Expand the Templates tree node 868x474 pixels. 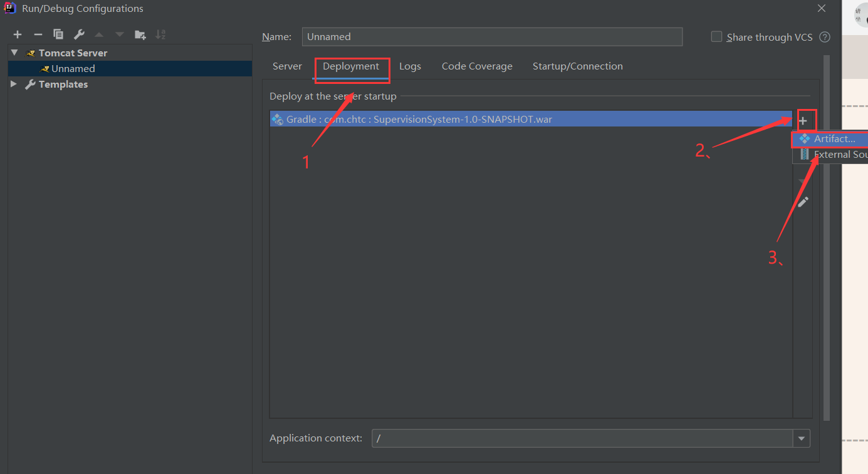click(14, 84)
